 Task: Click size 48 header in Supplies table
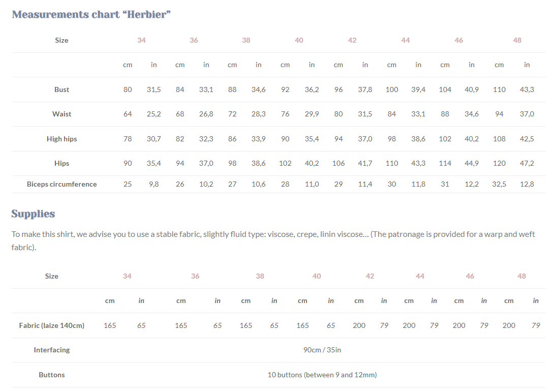[521, 276]
